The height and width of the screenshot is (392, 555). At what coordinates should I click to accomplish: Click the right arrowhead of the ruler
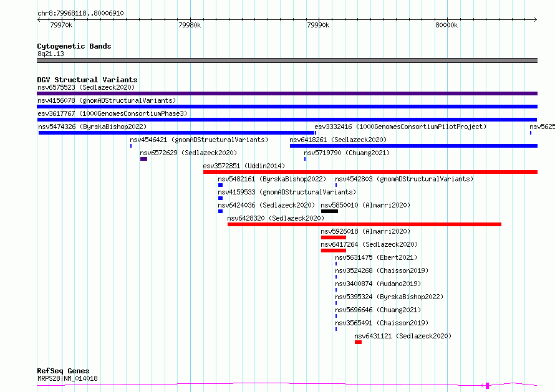(x=536, y=20)
